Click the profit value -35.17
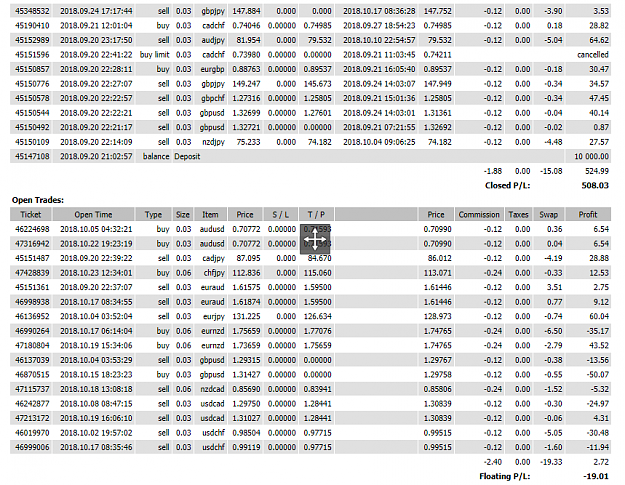 (x=598, y=331)
